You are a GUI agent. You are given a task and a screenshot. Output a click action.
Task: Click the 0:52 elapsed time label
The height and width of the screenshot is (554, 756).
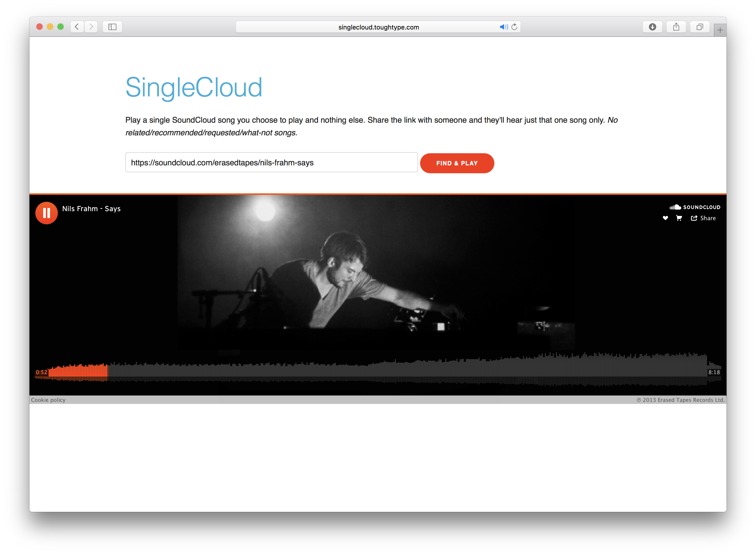pyautogui.click(x=42, y=372)
